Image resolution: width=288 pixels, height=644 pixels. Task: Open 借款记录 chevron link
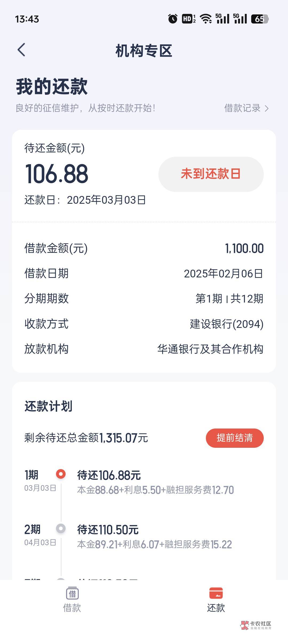(246, 108)
